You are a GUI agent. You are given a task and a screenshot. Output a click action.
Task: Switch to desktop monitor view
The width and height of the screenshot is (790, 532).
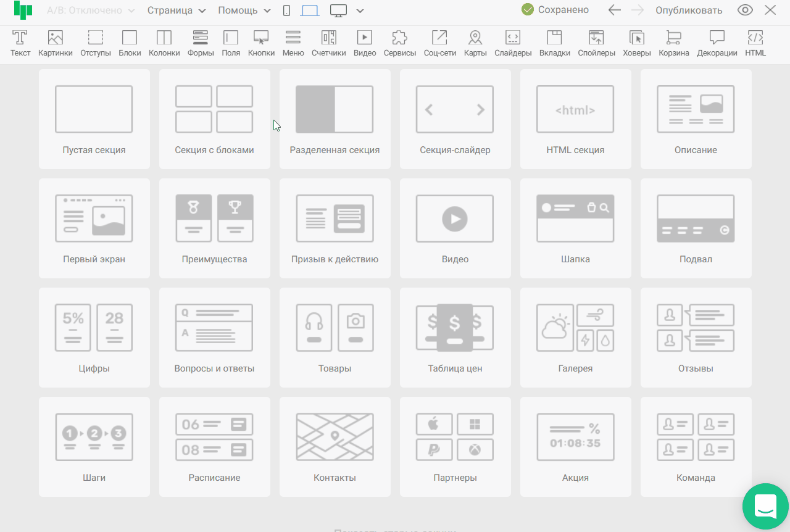[338, 10]
